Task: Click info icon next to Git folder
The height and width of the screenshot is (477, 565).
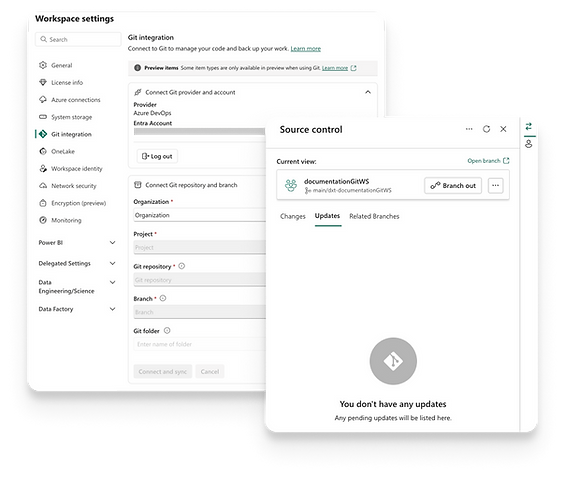Action: tap(167, 330)
